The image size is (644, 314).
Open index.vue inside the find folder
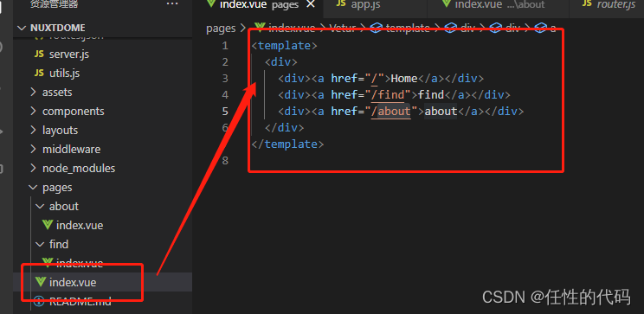(x=80, y=263)
